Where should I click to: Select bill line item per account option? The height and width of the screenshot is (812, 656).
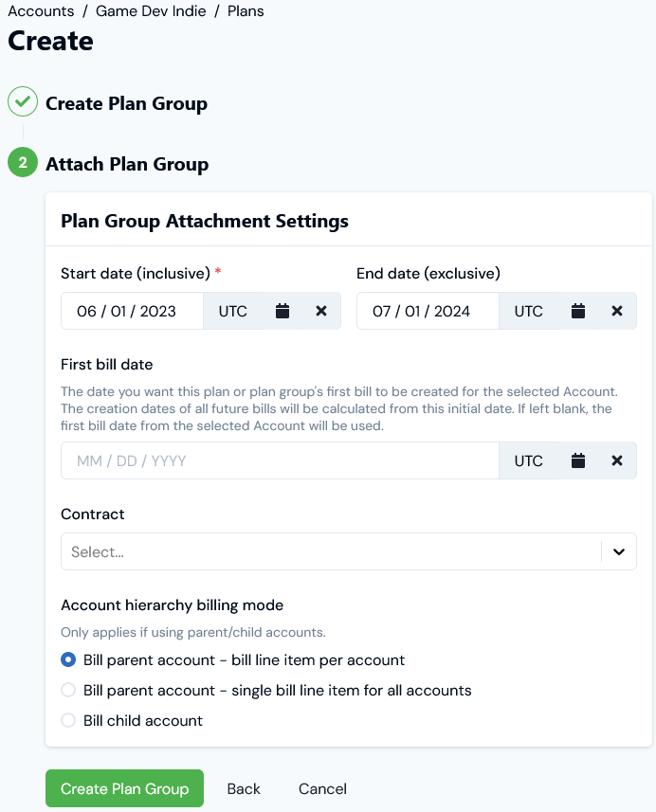[67, 659]
